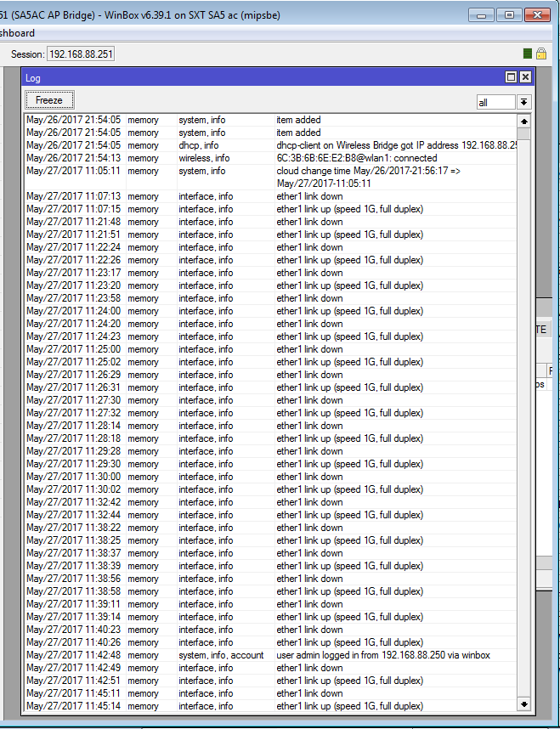Minimize the WinBox window

[481, 15]
